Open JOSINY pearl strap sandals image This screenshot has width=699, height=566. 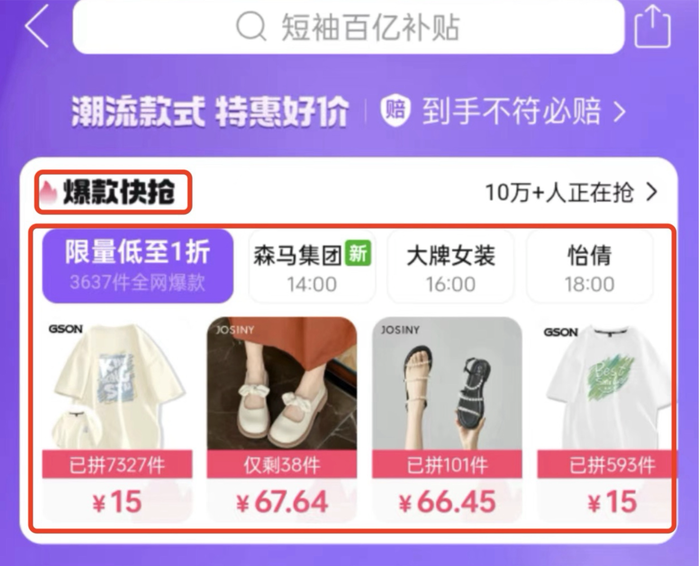click(447, 383)
